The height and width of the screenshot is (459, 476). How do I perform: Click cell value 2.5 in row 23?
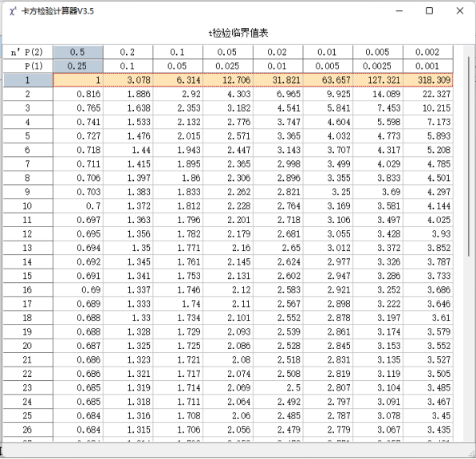click(278, 388)
